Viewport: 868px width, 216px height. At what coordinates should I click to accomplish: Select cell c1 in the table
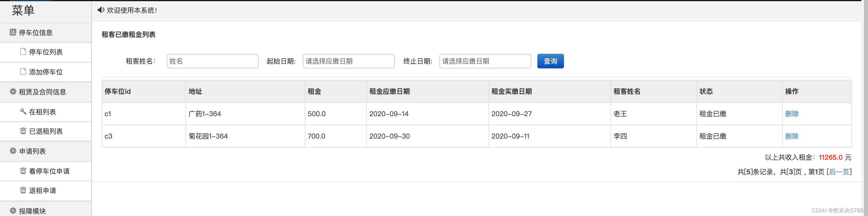tap(144, 114)
